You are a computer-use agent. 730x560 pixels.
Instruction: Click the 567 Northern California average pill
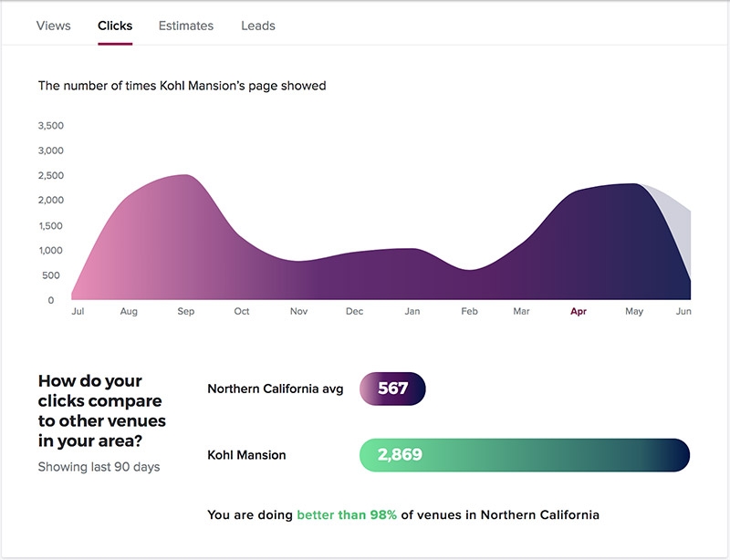[x=393, y=389]
